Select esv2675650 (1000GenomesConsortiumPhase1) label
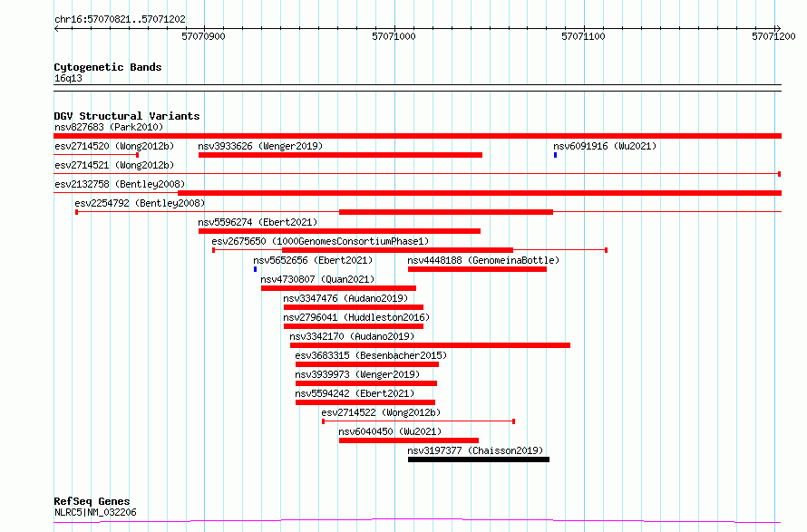The image size is (807, 532). click(x=319, y=241)
